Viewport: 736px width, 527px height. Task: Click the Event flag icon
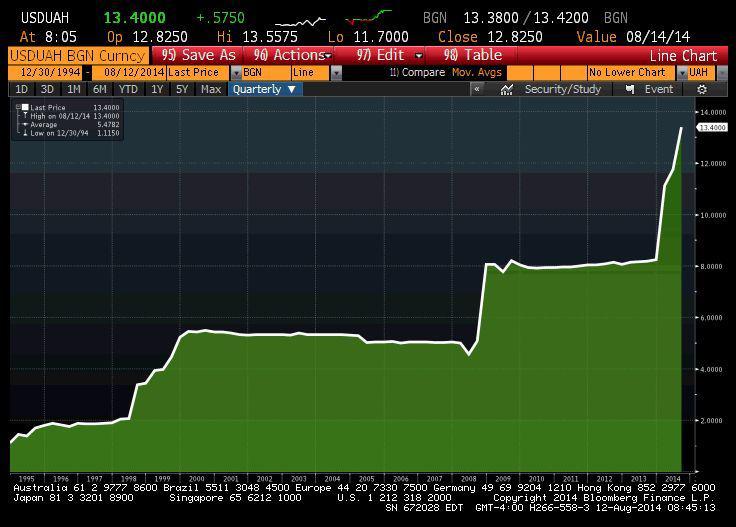630,89
